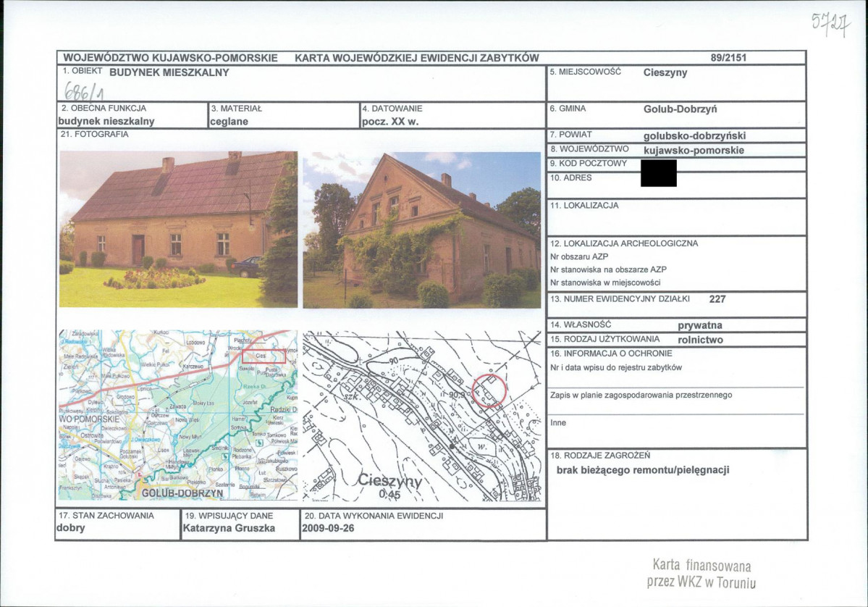Click the datowanie value pocz. XX w.
This screenshot has height=607, width=868.
coord(390,122)
